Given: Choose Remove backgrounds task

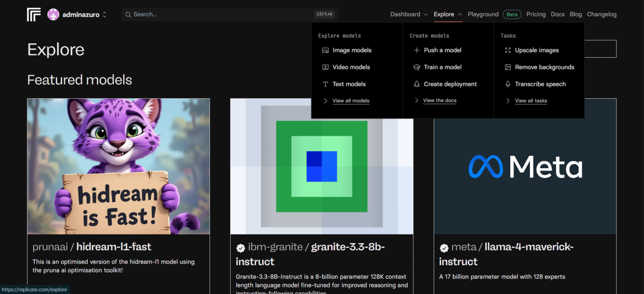Looking at the screenshot, I should 544,67.
